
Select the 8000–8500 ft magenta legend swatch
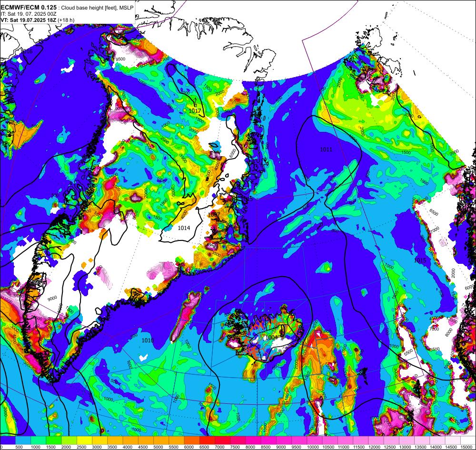pos(254,440)
